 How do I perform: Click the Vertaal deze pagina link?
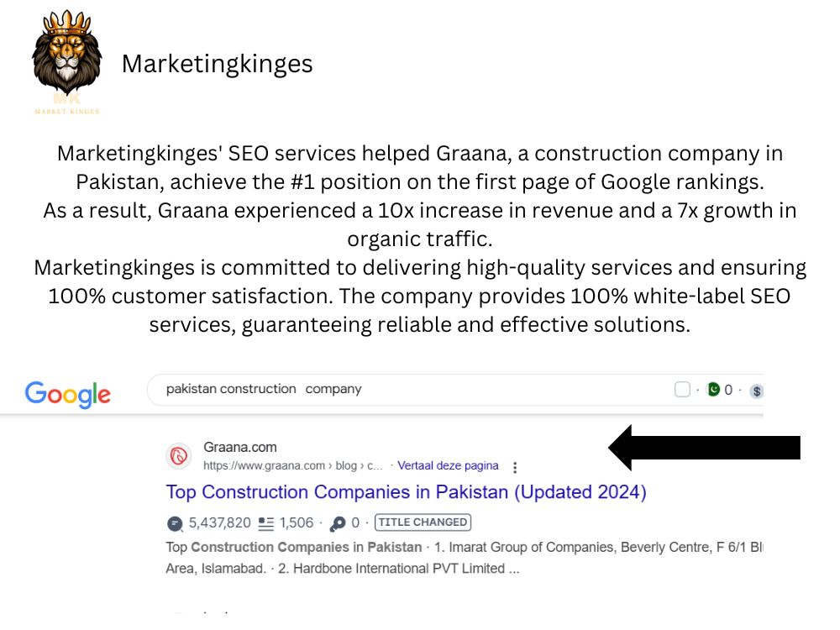click(448, 465)
